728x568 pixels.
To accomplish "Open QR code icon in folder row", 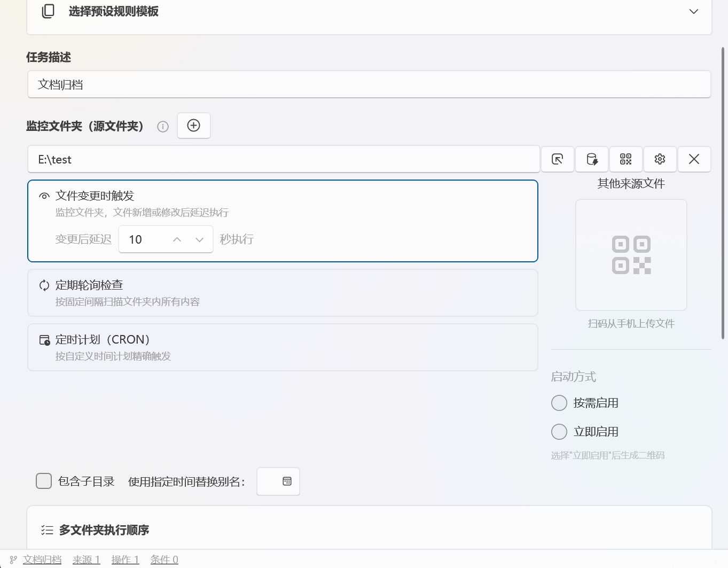I will 626,159.
